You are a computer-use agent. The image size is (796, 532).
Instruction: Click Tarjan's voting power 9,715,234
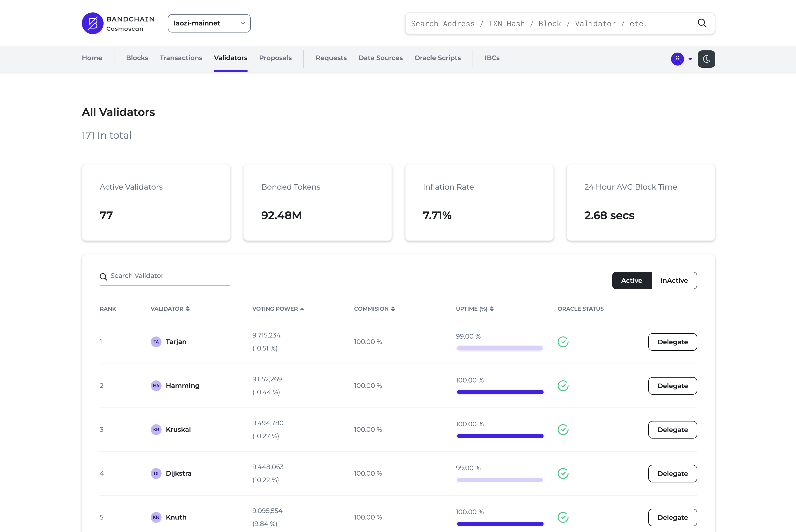266,335
